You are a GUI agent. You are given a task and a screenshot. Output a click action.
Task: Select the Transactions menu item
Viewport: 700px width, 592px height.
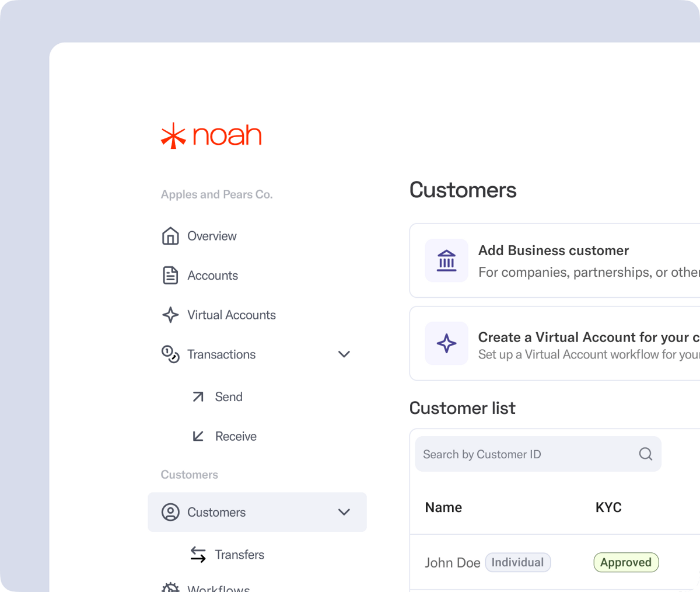pos(221,354)
